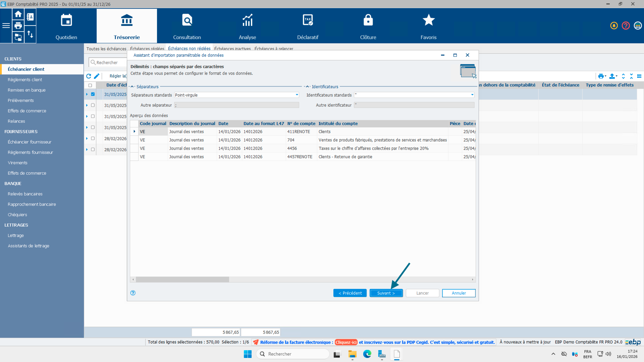Check the 28/02/2026 last row checkbox
This screenshot has height=362, width=644.
point(93,149)
